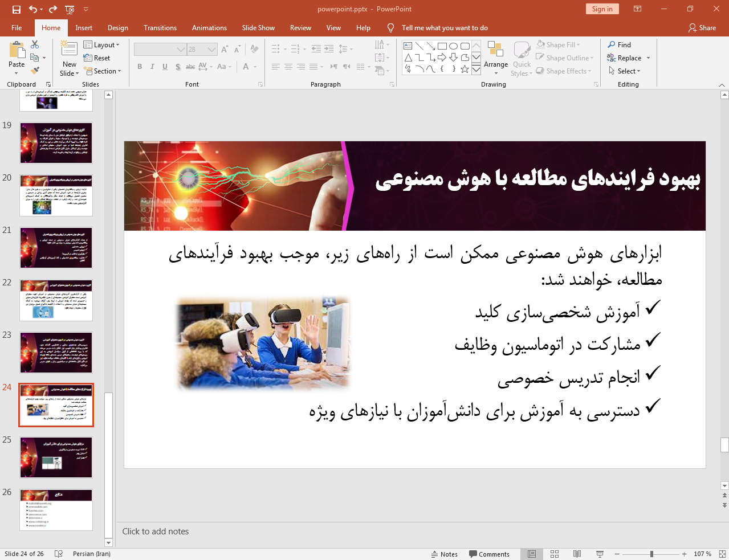Click the Save icon in quick access toolbar

point(16,9)
